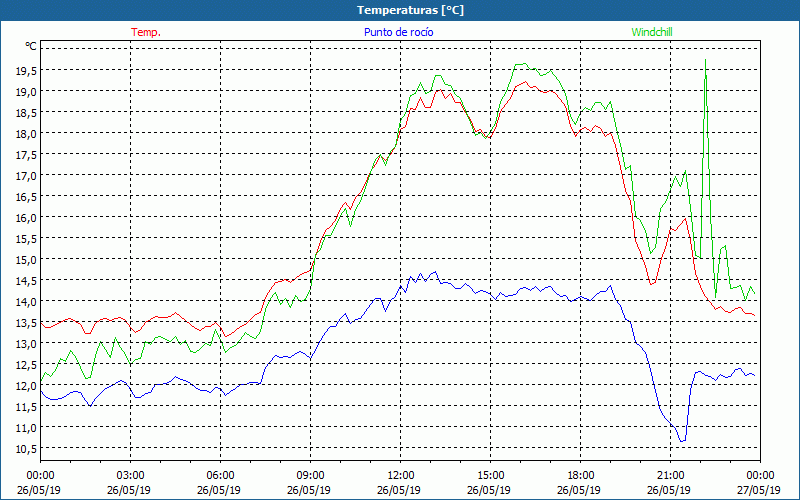This screenshot has width=800, height=500.
Task: Click the 'Temperaturas [°C]' chart title
Action: coord(410,10)
